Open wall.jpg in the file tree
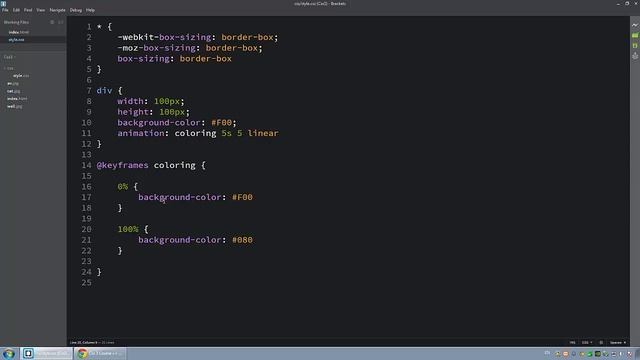Image resolution: width=640 pixels, height=360 pixels. (x=15, y=106)
